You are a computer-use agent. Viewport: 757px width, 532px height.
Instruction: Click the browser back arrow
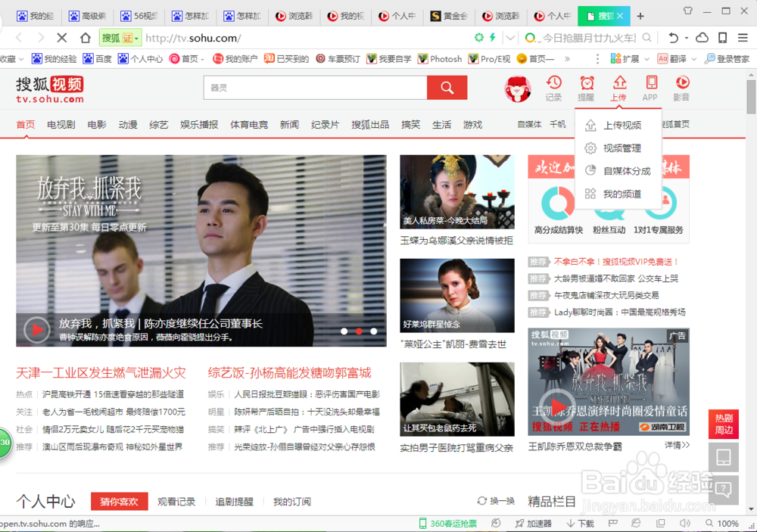tap(20, 38)
